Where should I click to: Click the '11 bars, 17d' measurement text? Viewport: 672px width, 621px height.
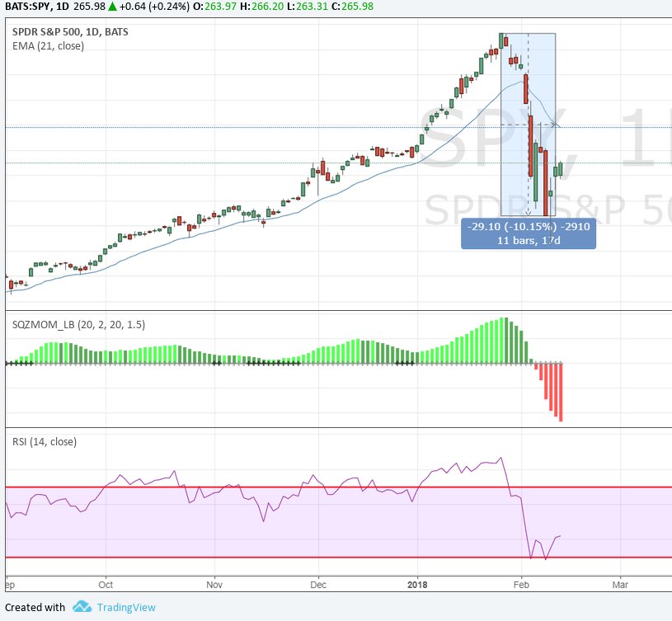(x=529, y=241)
